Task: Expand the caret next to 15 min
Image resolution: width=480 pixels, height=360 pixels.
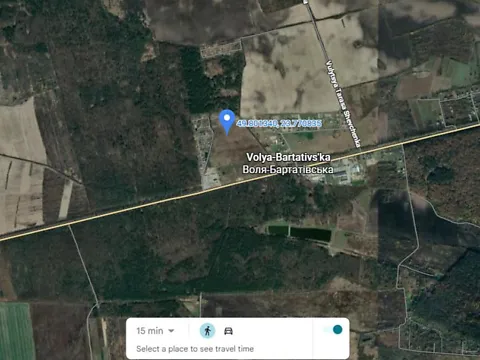Action: pyautogui.click(x=171, y=331)
